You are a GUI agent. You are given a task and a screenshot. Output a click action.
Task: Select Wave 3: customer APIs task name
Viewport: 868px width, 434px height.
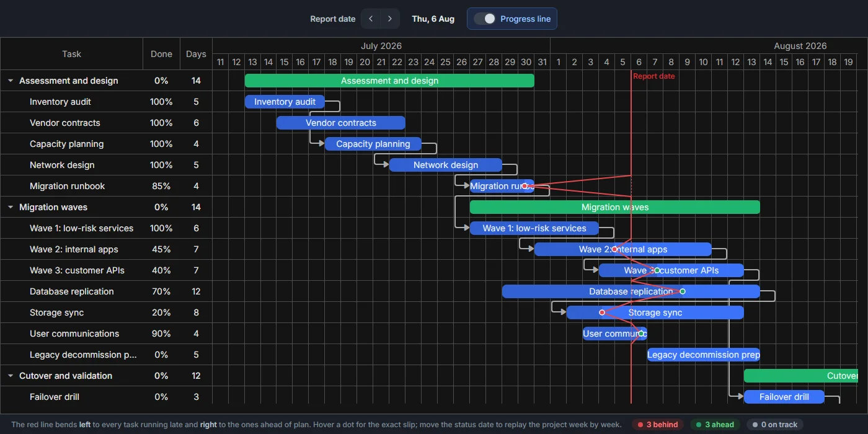click(77, 270)
